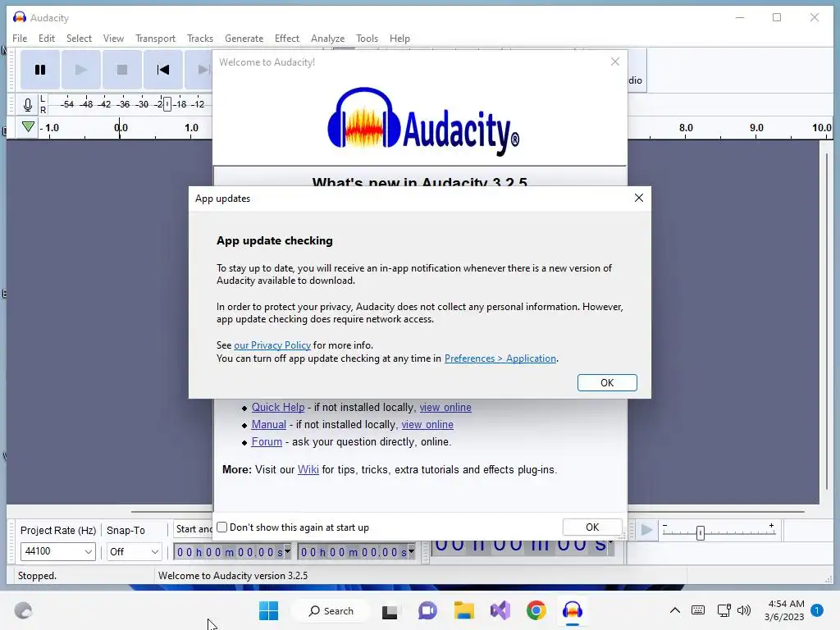Check Don't show this again at start up
The height and width of the screenshot is (630, 840).
pos(221,527)
